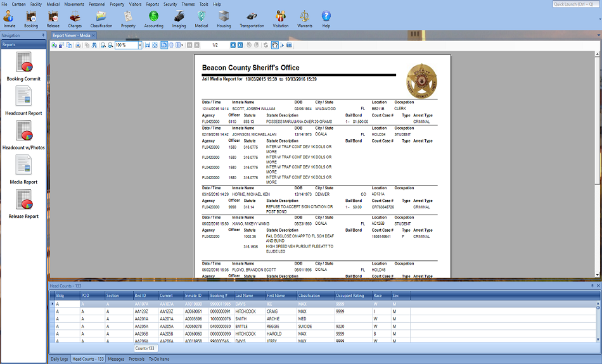
Task: Toggle single page view mode
Action: 163,46
